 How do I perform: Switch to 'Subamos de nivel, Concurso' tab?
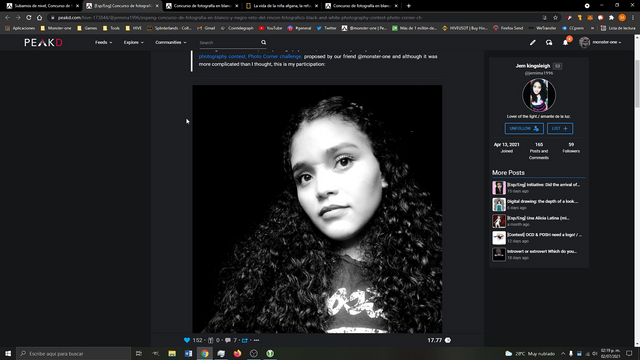tap(43, 6)
